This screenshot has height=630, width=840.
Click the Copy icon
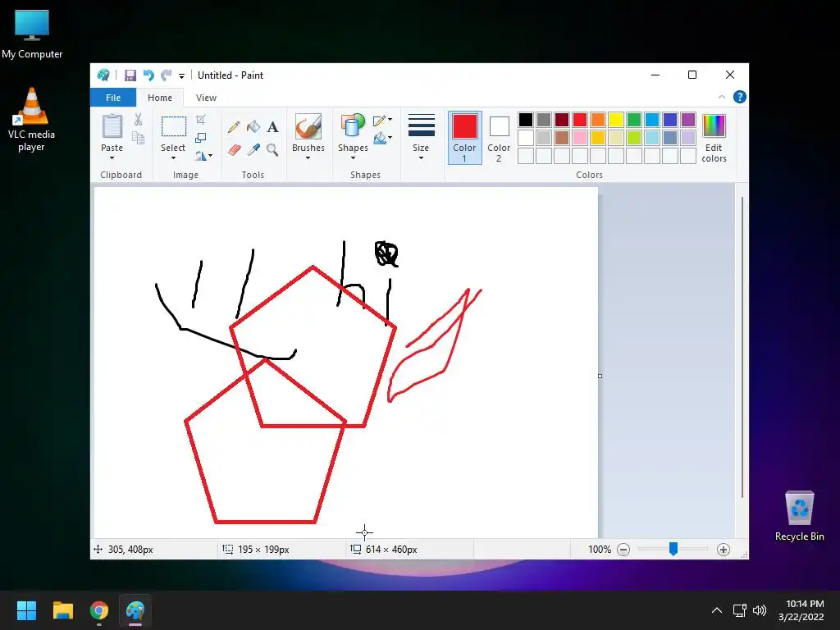138,138
